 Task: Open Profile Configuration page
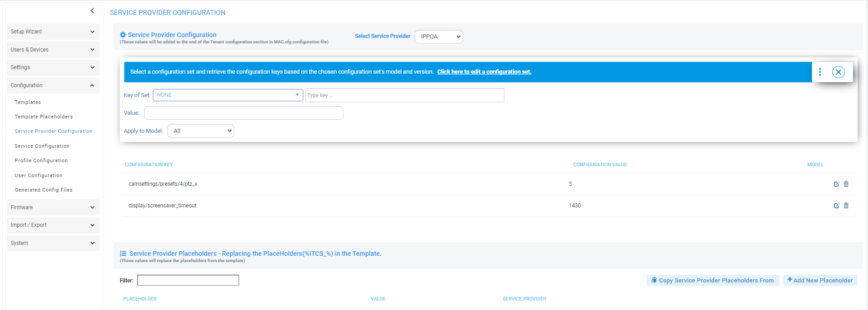coord(41,160)
